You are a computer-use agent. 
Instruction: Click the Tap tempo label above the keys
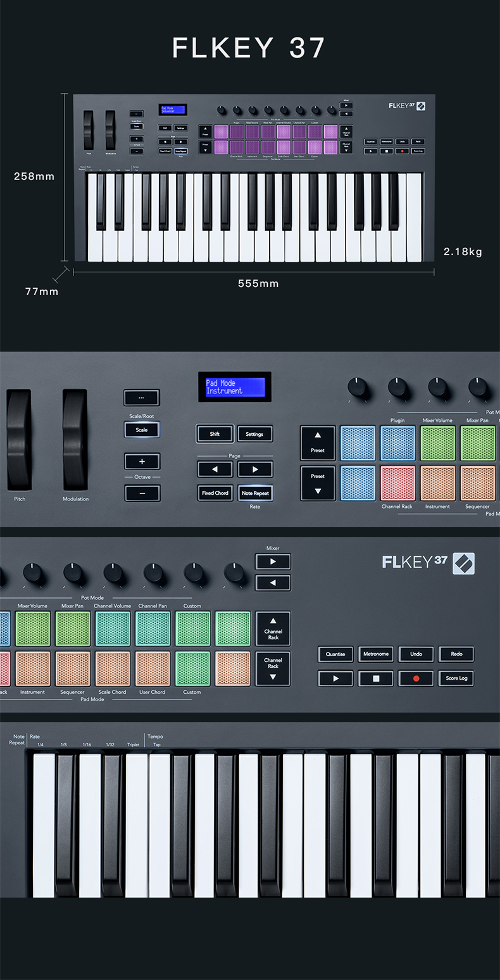156,745
